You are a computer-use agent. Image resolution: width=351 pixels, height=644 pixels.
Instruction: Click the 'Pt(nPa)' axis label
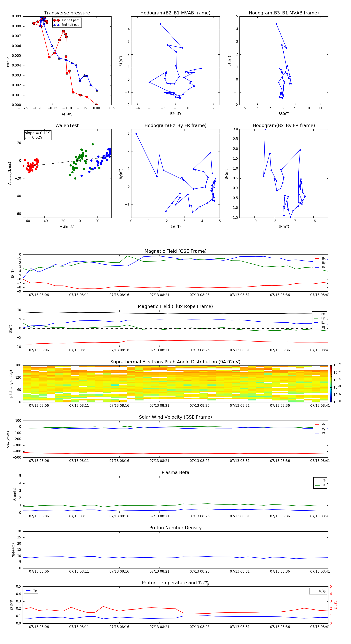8,61
